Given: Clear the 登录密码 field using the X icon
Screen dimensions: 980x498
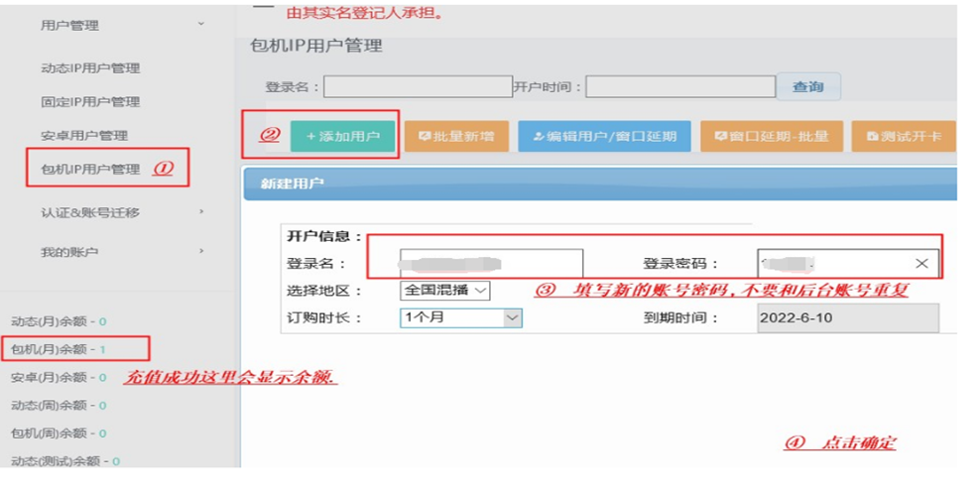Looking at the screenshot, I should (921, 263).
